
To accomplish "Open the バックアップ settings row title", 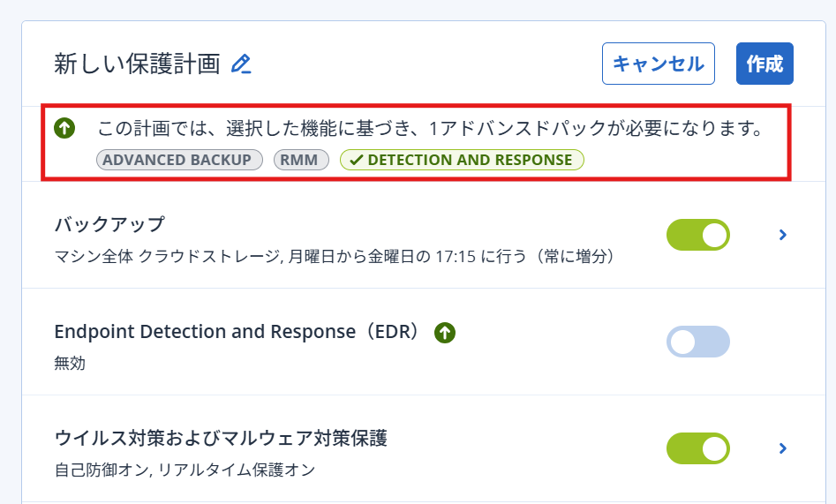I will click(x=109, y=224).
